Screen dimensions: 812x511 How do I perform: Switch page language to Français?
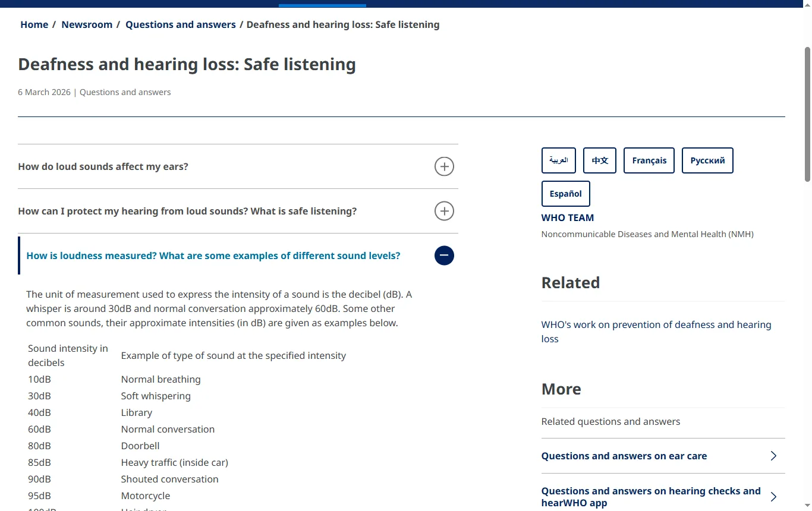[649, 160]
